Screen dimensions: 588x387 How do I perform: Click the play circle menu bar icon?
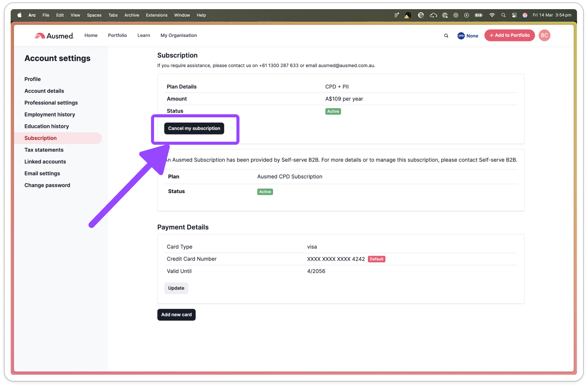[x=466, y=15]
